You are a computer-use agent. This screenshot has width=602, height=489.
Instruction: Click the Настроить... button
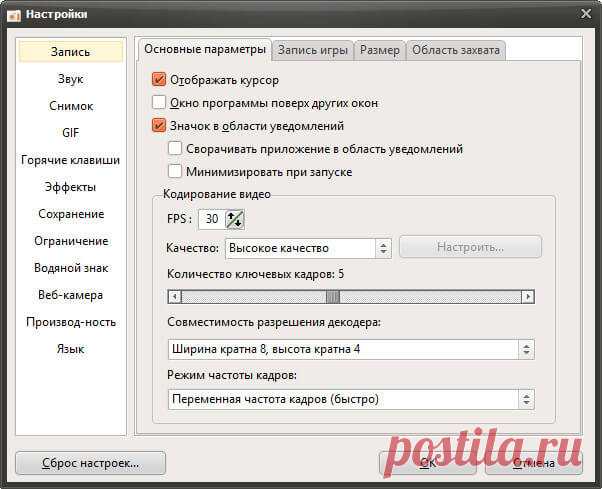(470, 247)
